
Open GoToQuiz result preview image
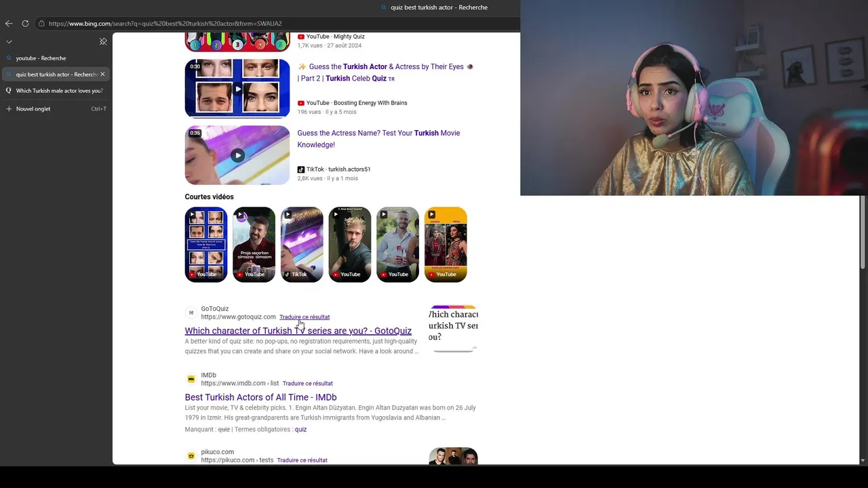(453, 329)
